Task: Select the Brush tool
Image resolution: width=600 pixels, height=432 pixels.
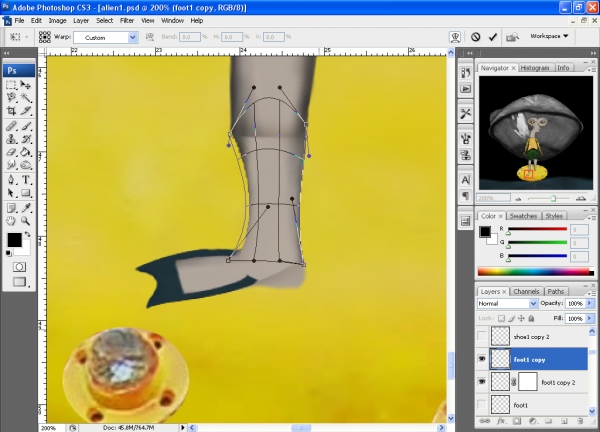Action: tap(26, 126)
